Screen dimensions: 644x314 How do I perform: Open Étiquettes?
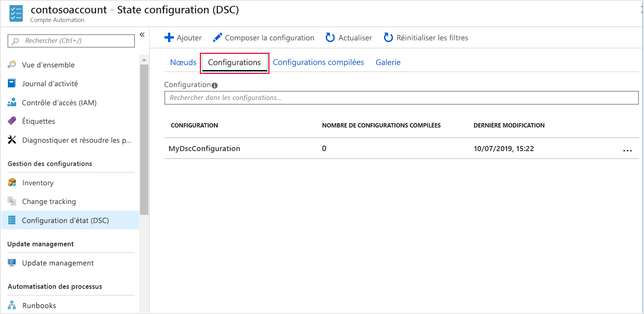[39, 121]
